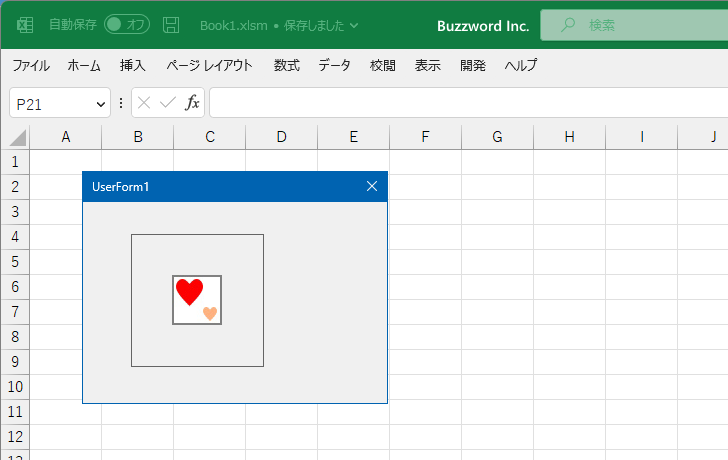Expand the Name Box dropdown showing P21
This screenshot has width=728, height=460.
coord(100,104)
